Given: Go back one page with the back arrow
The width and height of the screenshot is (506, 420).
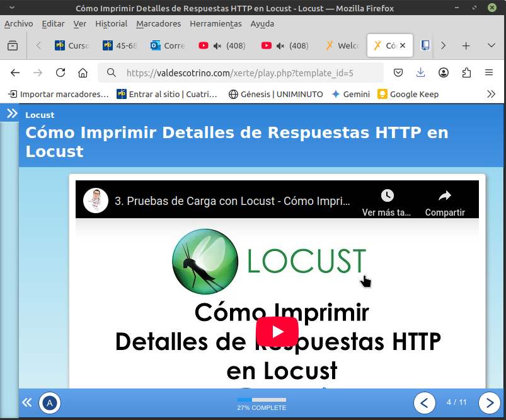Looking at the screenshot, I should coord(15,73).
